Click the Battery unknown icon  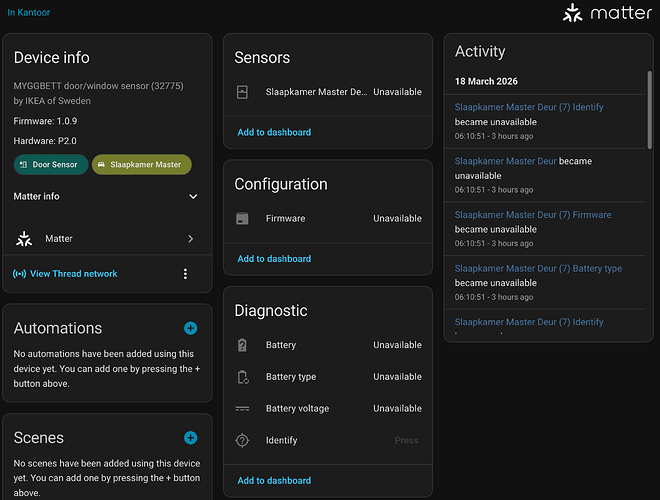point(242,345)
